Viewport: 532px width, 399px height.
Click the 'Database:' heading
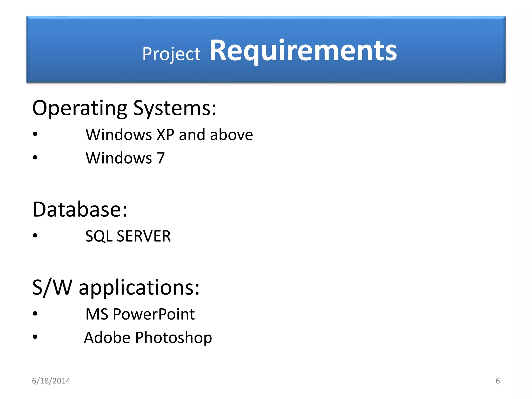point(80,209)
